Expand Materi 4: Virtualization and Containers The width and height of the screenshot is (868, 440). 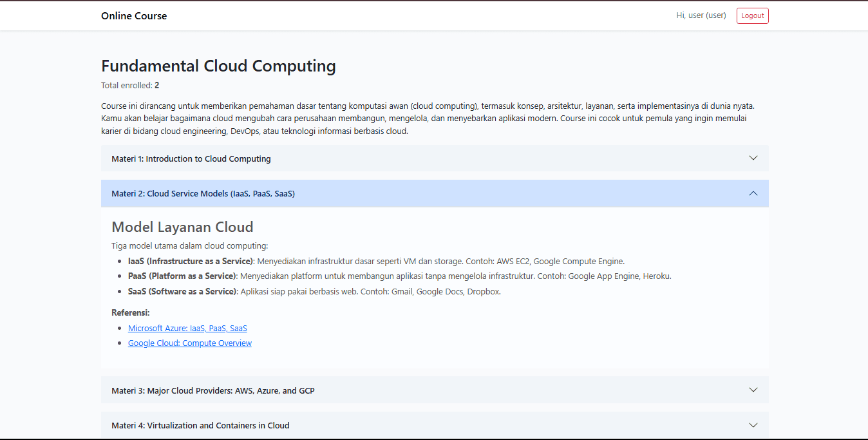pos(200,426)
